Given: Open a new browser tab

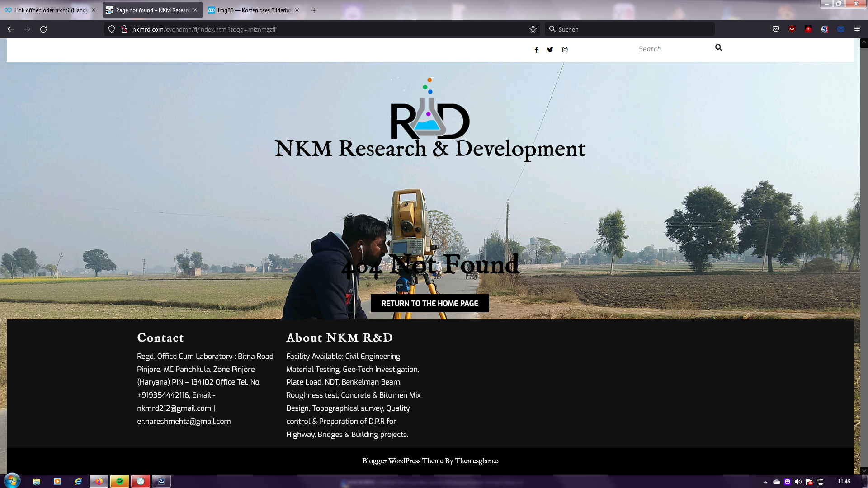Looking at the screenshot, I should click(x=314, y=10).
